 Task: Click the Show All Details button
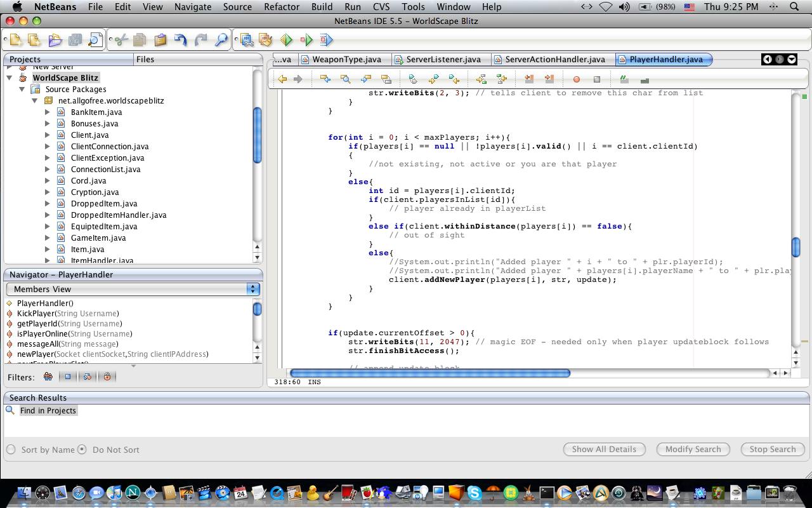click(604, 449)
